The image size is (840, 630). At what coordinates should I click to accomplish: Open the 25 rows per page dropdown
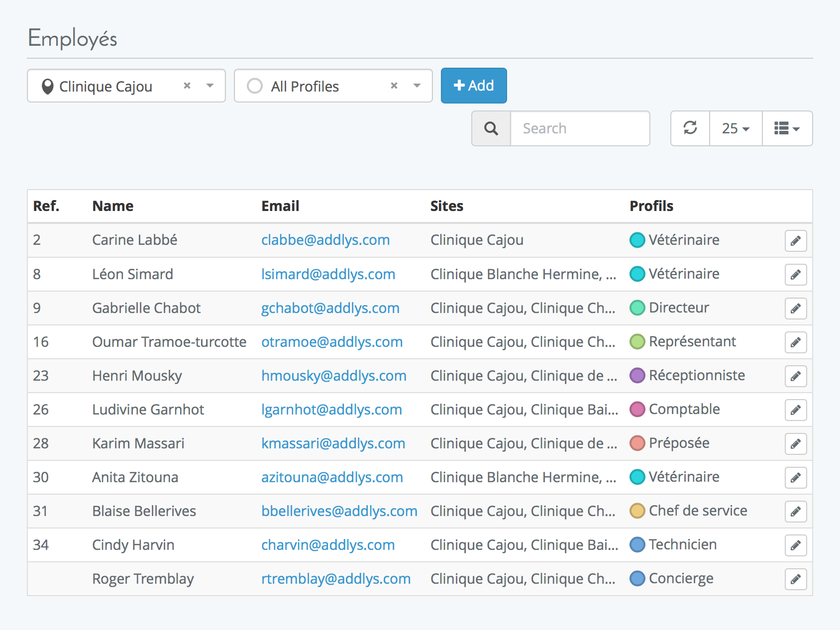coord(735,128)
